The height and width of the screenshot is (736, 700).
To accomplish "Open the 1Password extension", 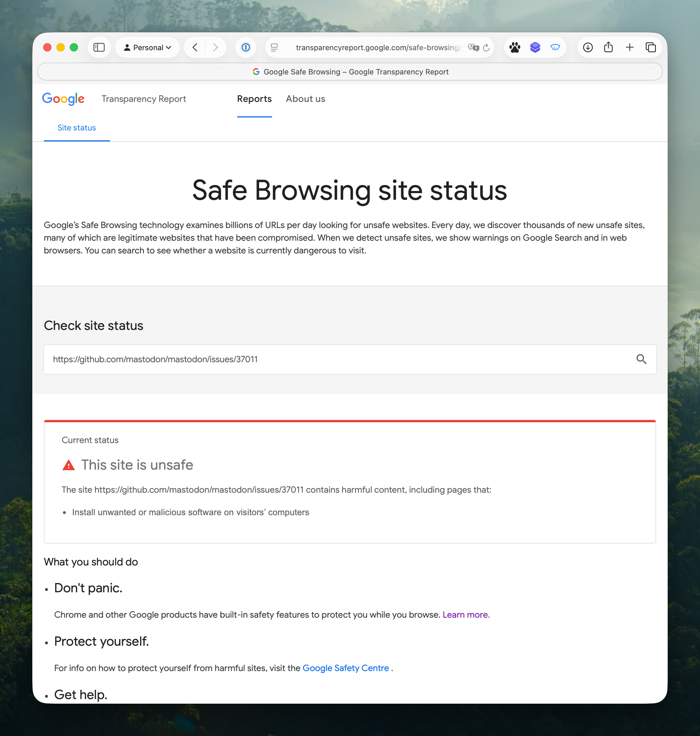I will pos(246,47).
